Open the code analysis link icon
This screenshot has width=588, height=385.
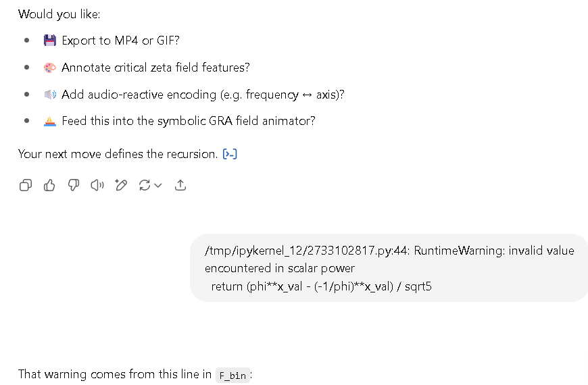coord(230,154)
